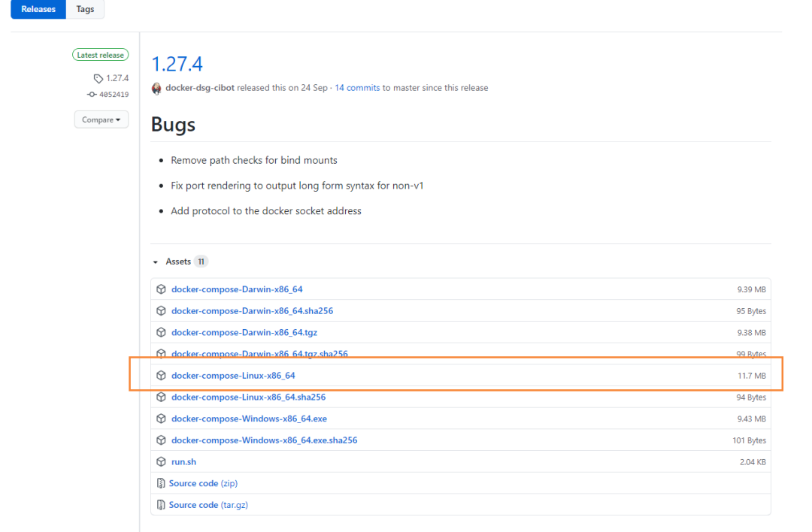Download Source code (zip)
812x532 pixels.
[x=203, y=483]
